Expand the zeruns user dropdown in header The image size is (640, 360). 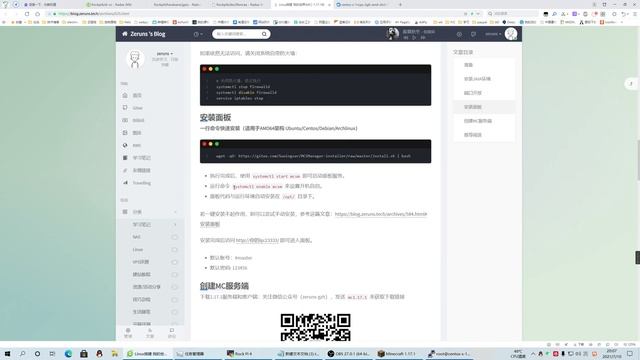click(x=493, y=34)
